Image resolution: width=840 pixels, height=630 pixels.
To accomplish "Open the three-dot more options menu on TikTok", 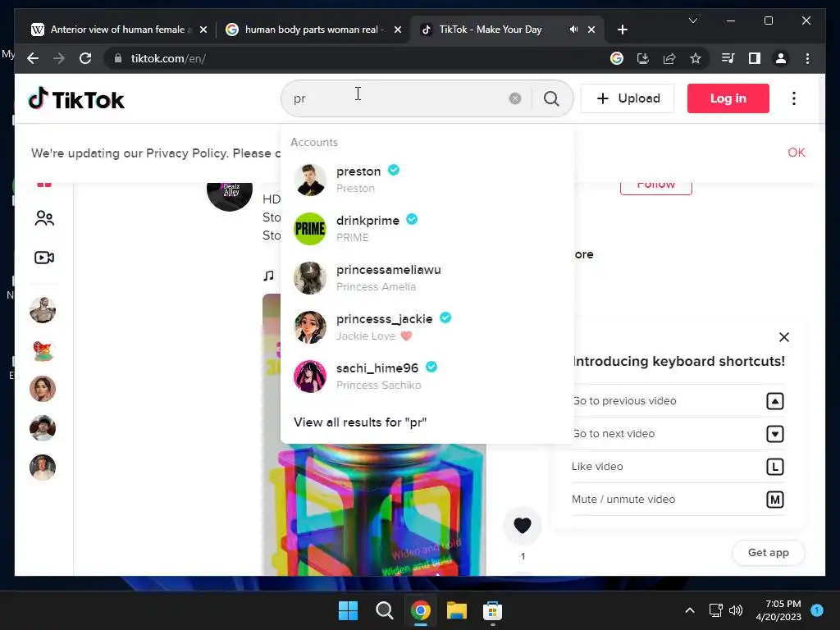I will click(x=793, y=98).
